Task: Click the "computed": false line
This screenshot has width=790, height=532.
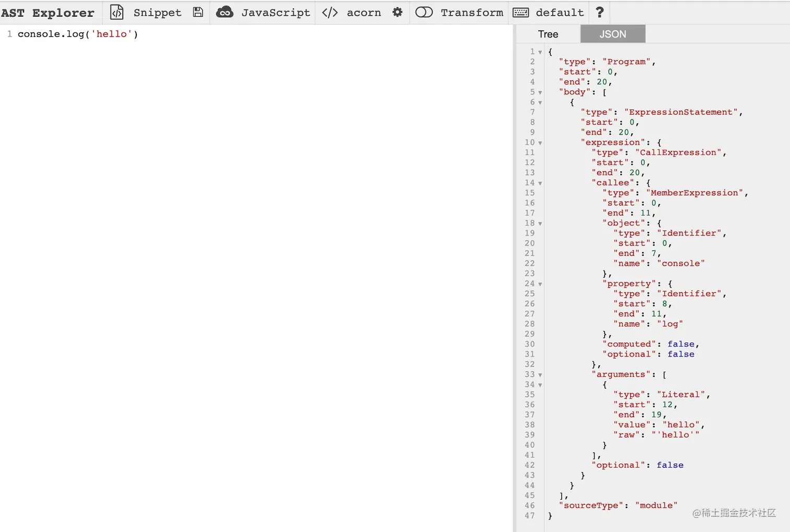Action: click(x=651, y=344)
